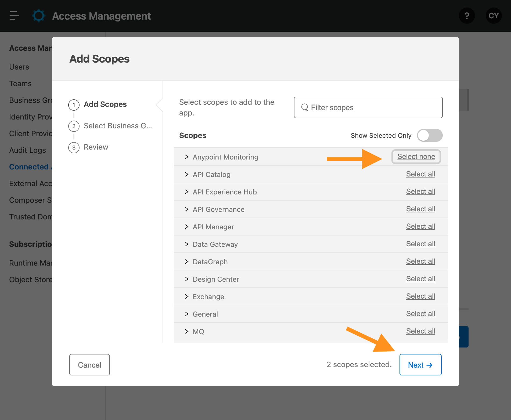Expand the API Manager scope group

click(186, 227)
